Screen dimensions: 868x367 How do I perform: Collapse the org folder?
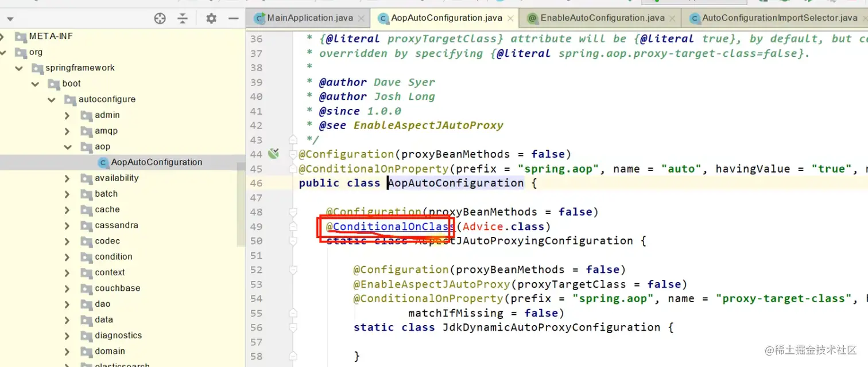[x=3, y=52]
